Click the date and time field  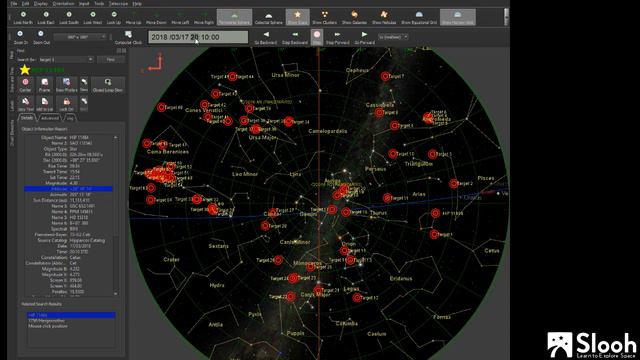tap(198, 37)
